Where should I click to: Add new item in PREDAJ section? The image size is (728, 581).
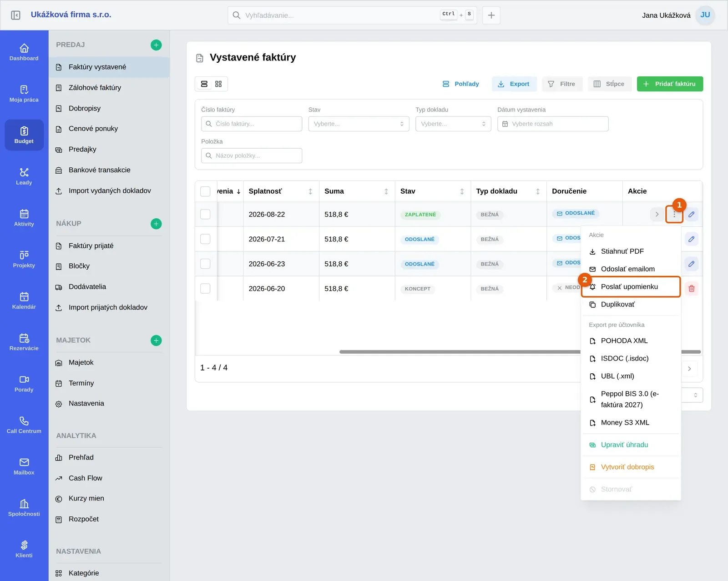pyautogui.click(x=156, y=45)
